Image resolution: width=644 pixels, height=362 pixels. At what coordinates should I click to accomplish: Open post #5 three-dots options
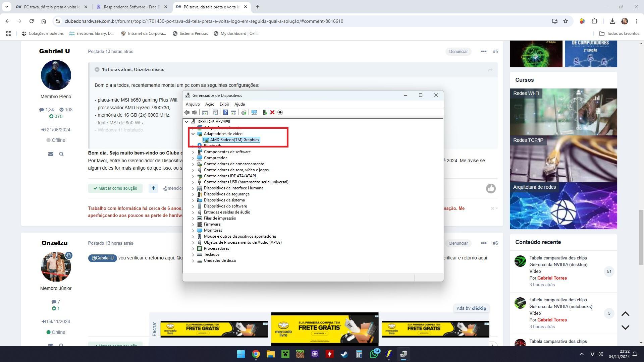tap(484, 52)
